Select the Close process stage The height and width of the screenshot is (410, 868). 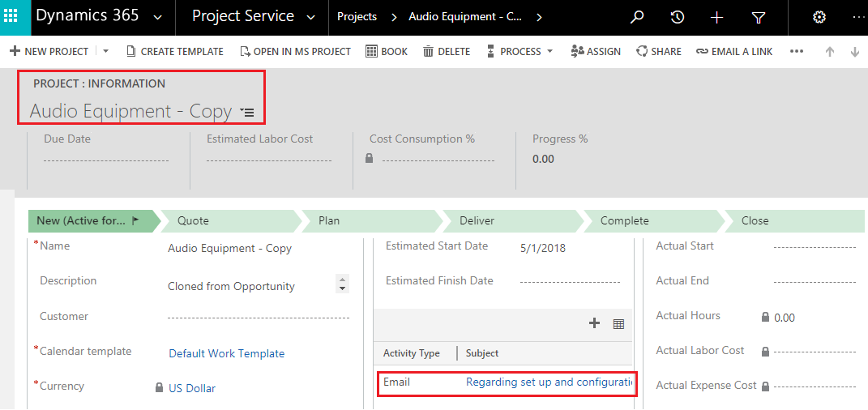pos(795,220)
